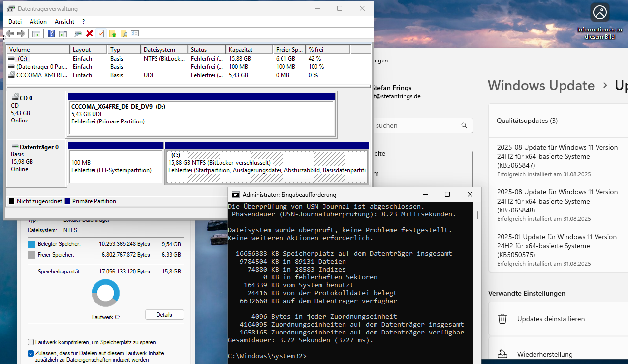628x364 pixels.
Task: Click the Details button under drive chart
Action: click(164, 315)
